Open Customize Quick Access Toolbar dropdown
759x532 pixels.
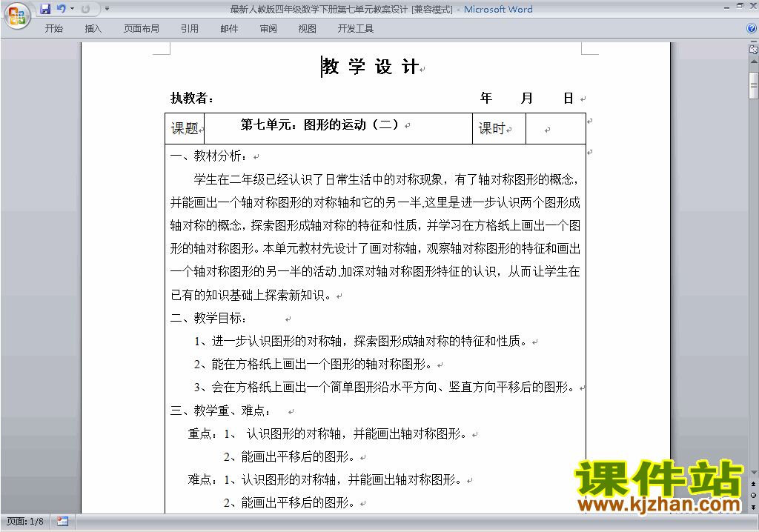click(x=107, y=9)
